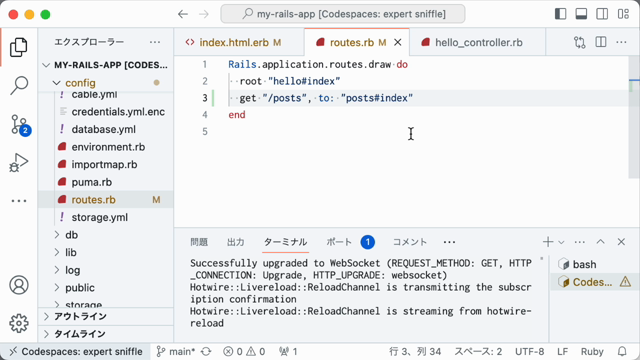This screenshot has height=360, width=640.
Task: Open the notifications bell in status bar
Action: pyautogui.click(x=622, y=351)
